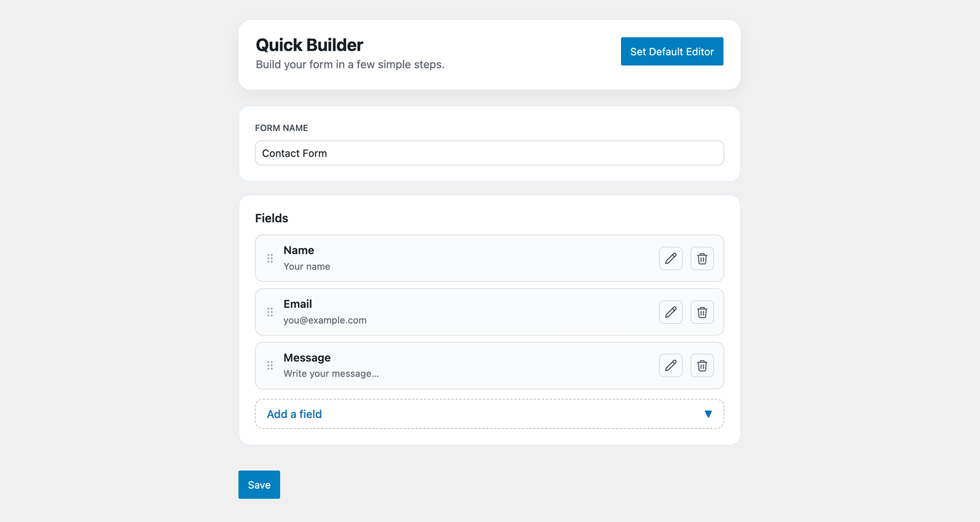Click the Email field's drag handle dots
This screenshot has height=522, width=980.
pyautogui.click(x=270, y=312)
